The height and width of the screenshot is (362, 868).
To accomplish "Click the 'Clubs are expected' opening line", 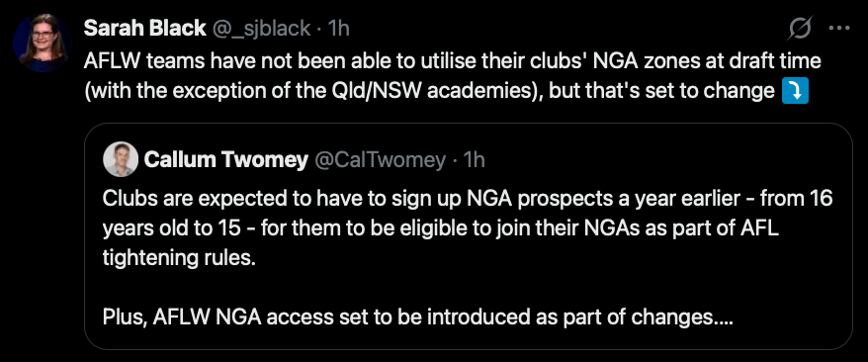I will coord(468,199).
